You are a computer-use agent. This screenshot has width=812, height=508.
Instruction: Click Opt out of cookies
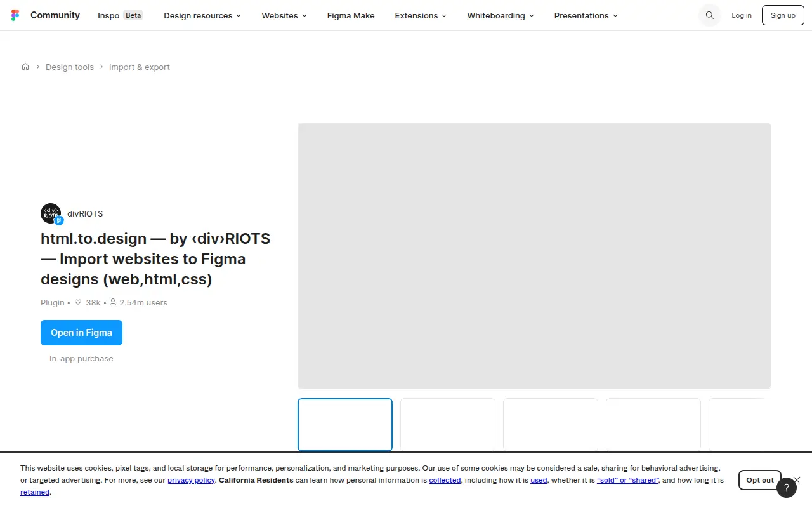click(760, 480)
